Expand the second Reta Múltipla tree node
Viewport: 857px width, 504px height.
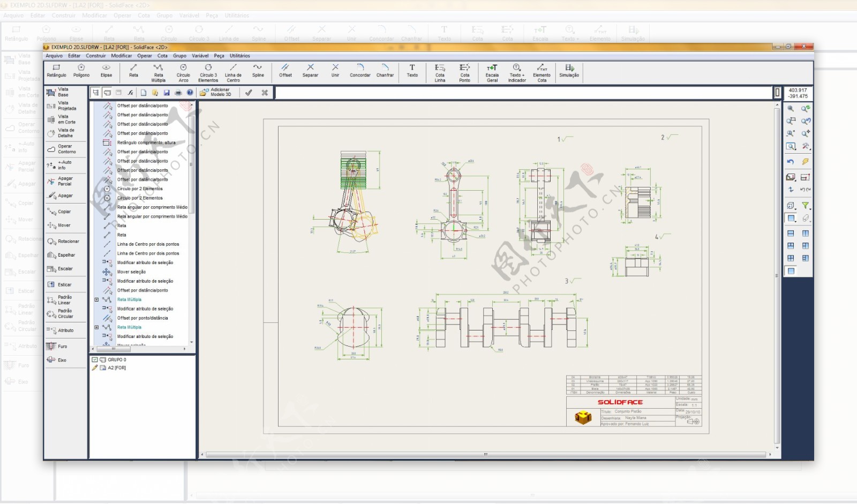click(96, 327)
